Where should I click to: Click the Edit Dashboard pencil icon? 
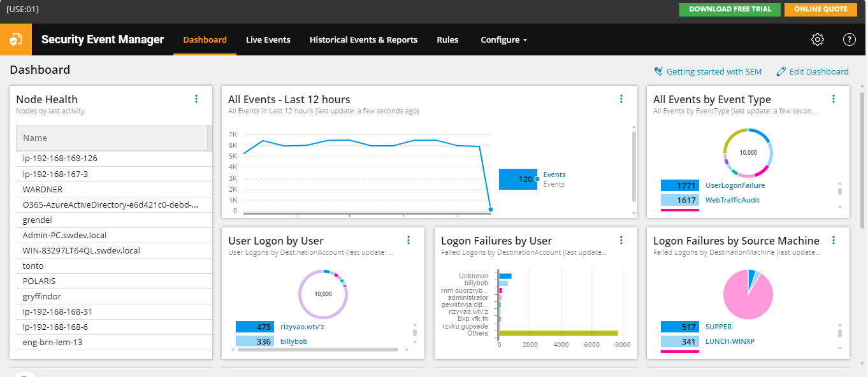pyautogui.click(x=781, y=71)
